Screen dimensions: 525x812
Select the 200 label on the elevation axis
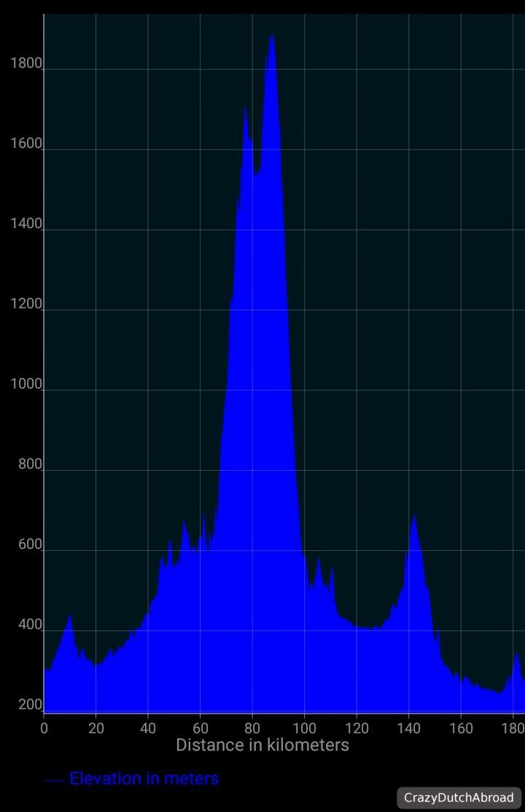30,705
